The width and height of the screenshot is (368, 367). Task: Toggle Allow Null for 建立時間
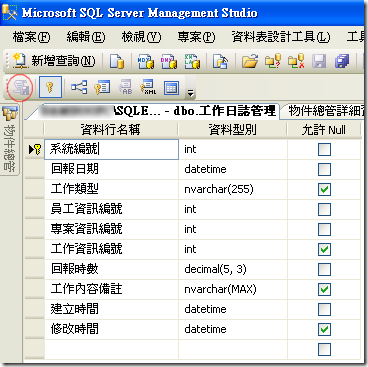pos(324,309)
